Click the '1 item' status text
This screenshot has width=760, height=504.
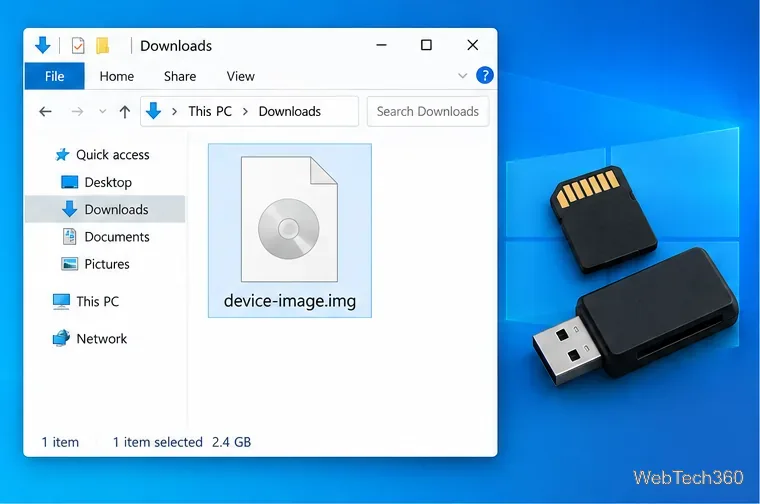click(x=60, y=442)
